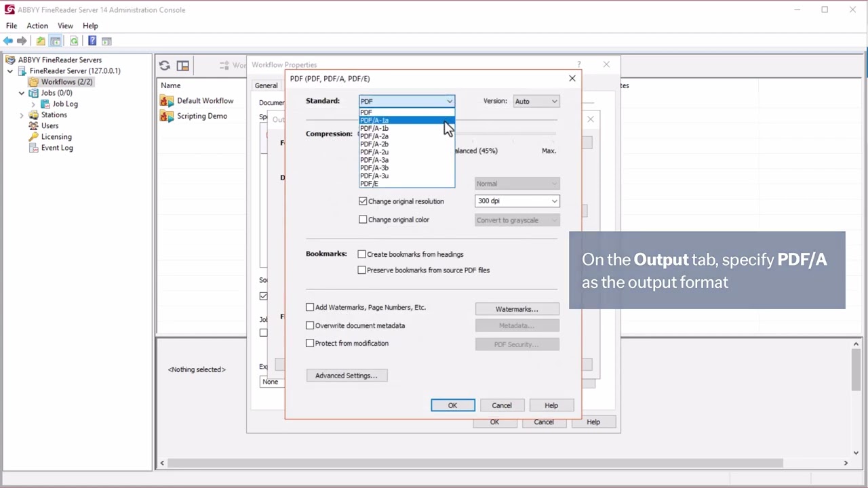Image resolution: width=868 pixels, height=488 pixels.
Task: Click the Default Workflow folder icon
Action: 167,100
